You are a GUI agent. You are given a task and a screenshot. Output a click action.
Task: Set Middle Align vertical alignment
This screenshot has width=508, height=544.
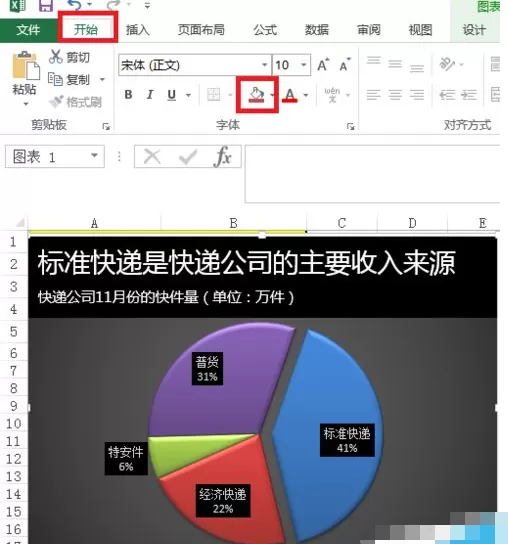coord(395,64)
